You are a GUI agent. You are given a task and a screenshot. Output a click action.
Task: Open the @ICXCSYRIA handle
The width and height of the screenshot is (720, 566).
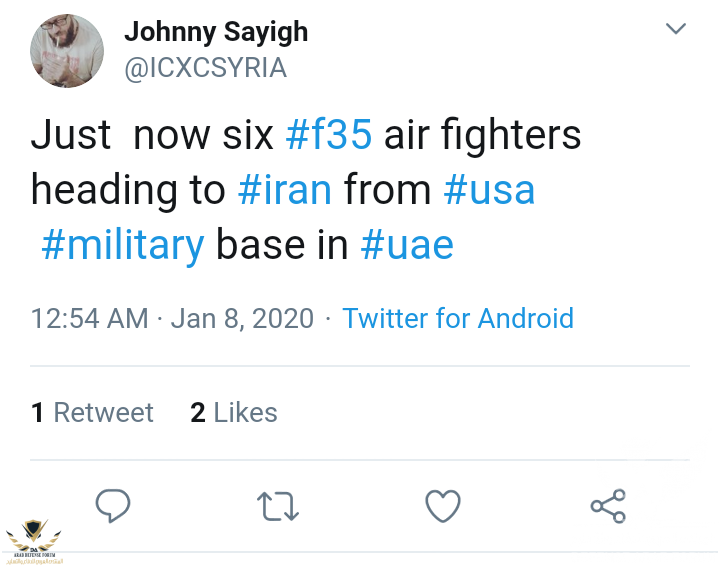pyautogui.click(x=205, y=67)
